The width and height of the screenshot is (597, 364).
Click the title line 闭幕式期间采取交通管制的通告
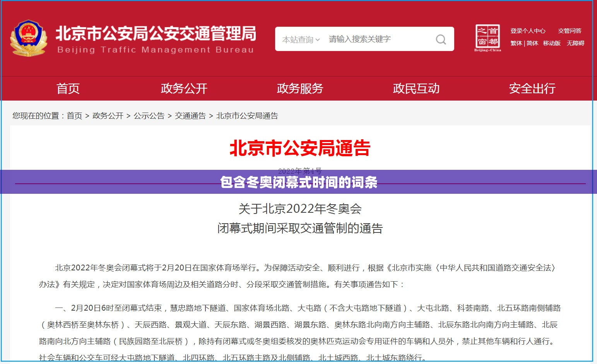pos(300,228)
